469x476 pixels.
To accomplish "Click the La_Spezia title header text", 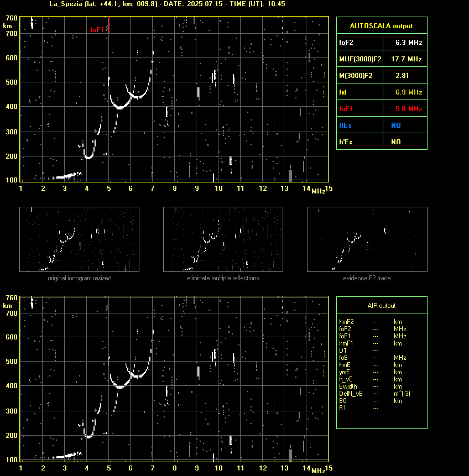I will pyautogui.click(x=167, y=4).
